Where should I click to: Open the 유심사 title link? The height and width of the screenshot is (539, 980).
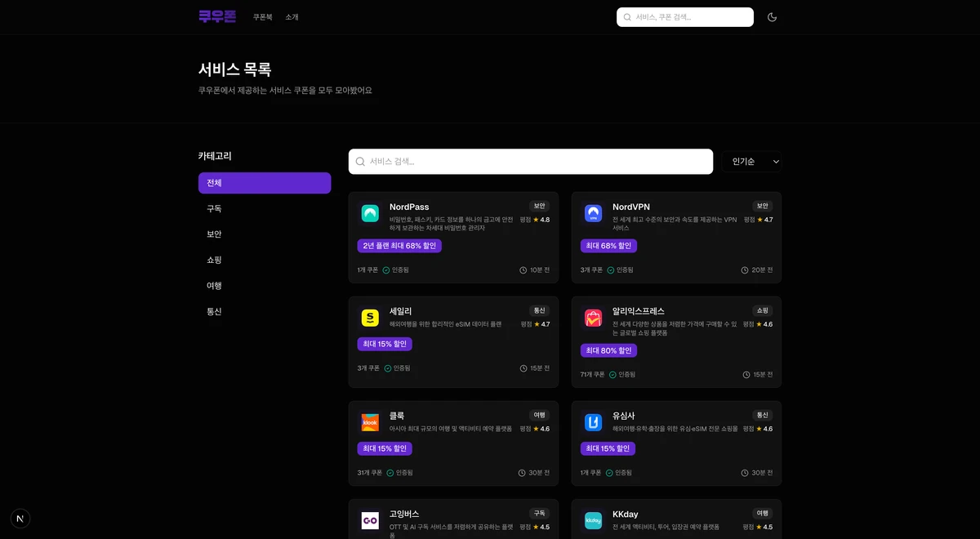pos(624,416)
